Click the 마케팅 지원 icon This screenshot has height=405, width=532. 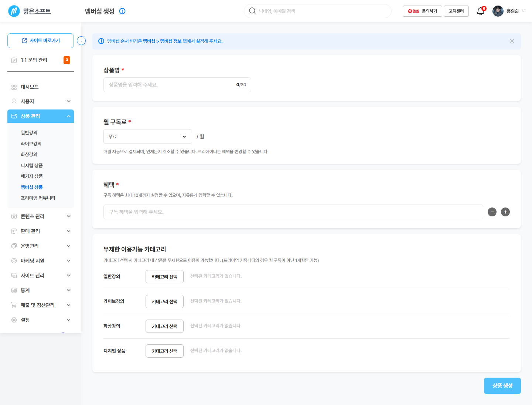[14, 261]
